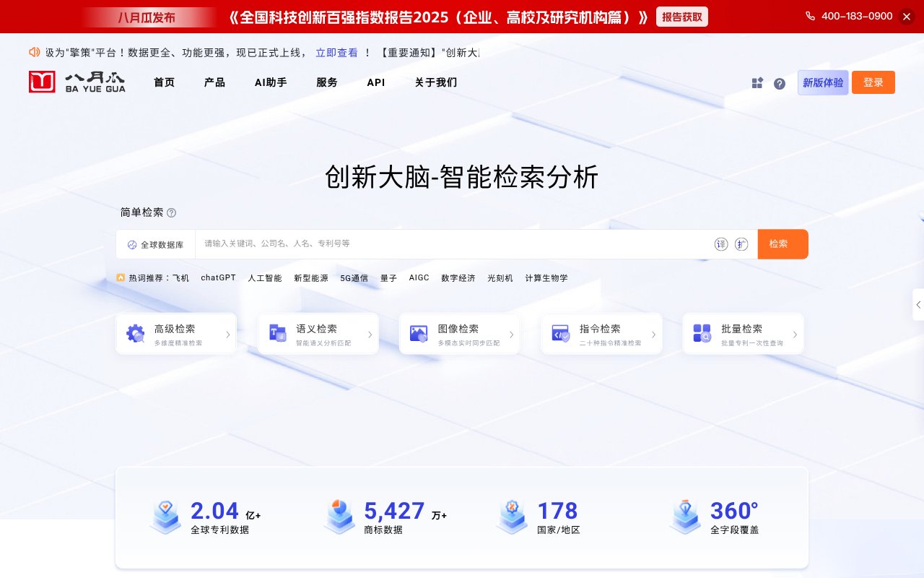Click the query expansion icon beside translate

(741, 244)
